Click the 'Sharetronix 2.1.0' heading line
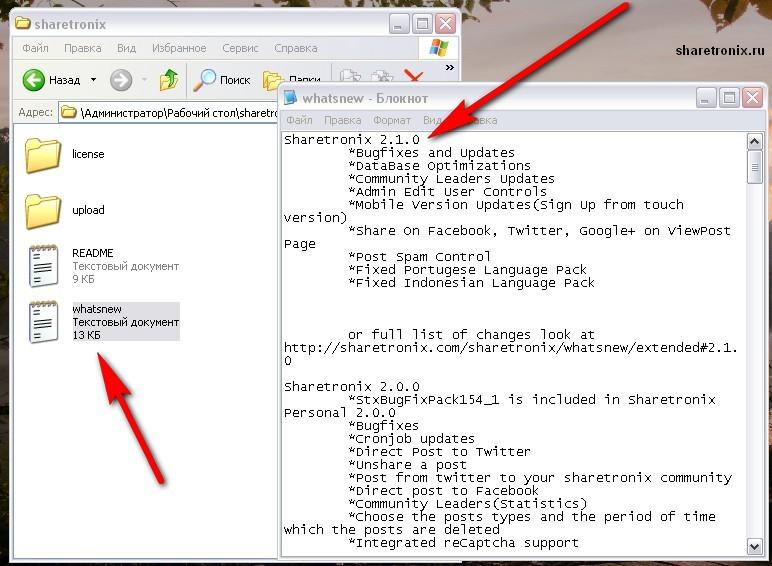Screen dimensions: 772x566 (x=352, y=140)
